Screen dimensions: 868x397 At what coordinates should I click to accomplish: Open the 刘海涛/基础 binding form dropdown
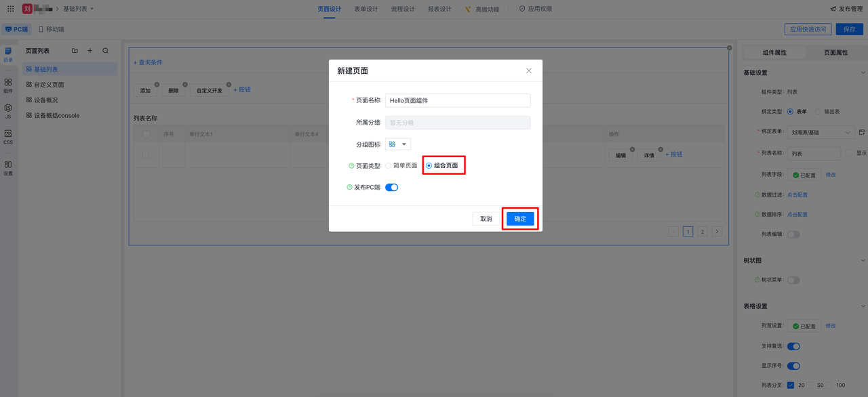[x=821, y=133]
